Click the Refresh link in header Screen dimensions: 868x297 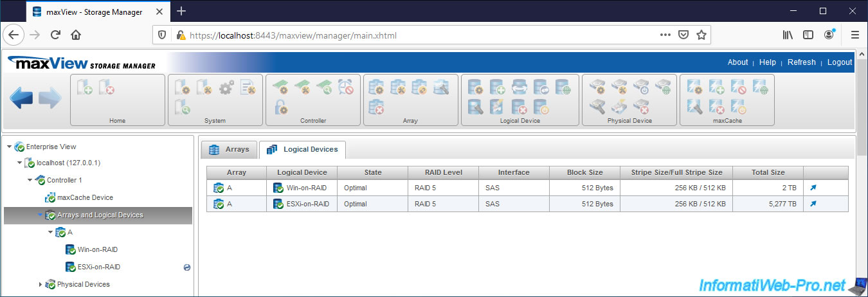point(801,62)
